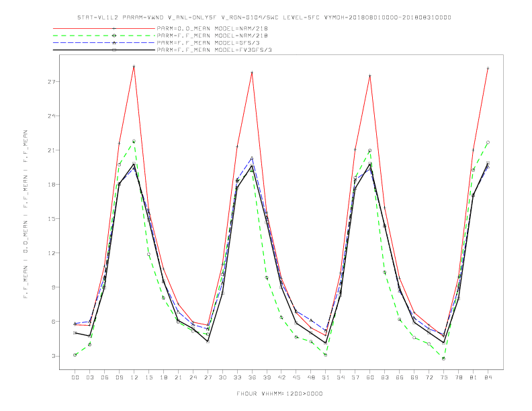Click the green circle data point at hour 75
Viewport: 532px width, 411px height.
point(444,359)
